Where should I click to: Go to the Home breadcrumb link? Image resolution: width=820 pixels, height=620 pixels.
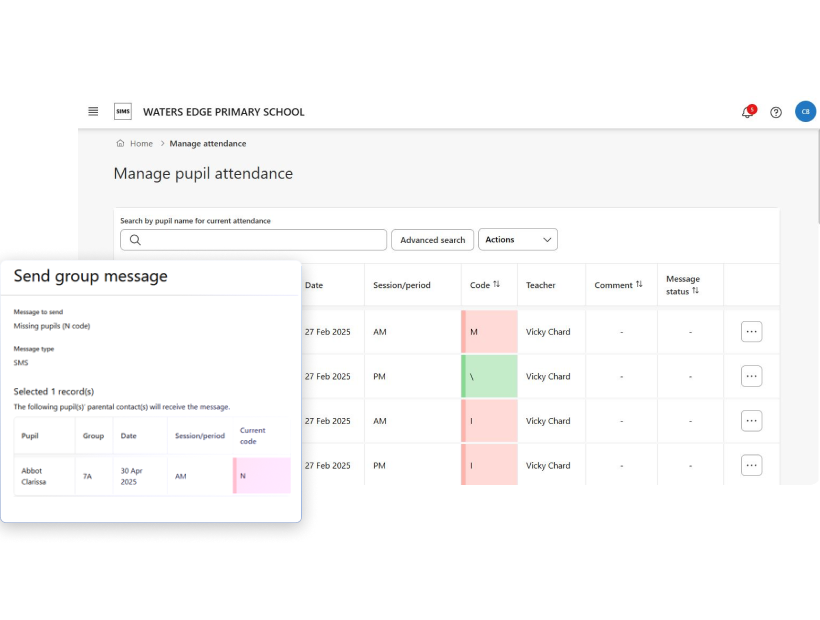(141, 144)
